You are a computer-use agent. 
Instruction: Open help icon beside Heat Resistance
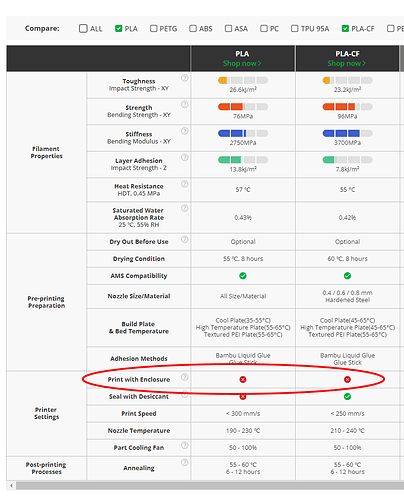[184, 184]
